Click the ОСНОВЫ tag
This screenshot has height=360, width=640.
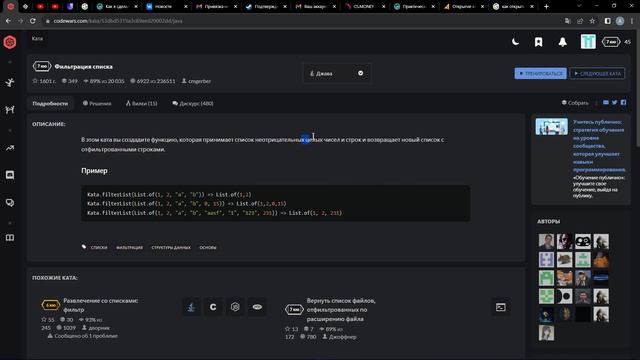pos(208,247)
